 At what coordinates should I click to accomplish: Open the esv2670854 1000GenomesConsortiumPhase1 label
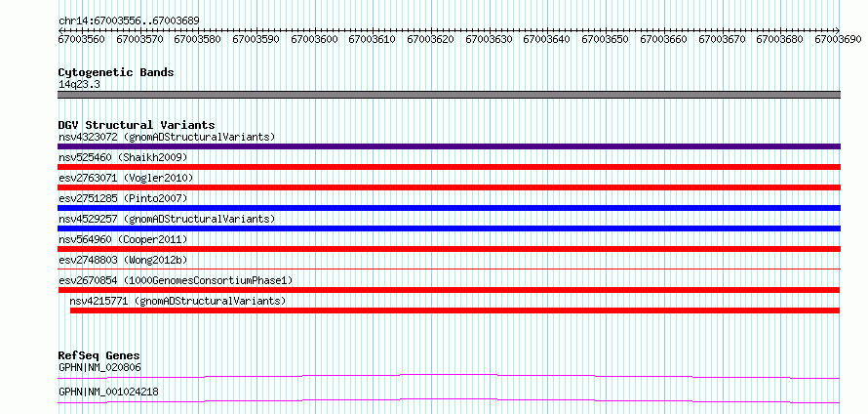coord(176,280)
